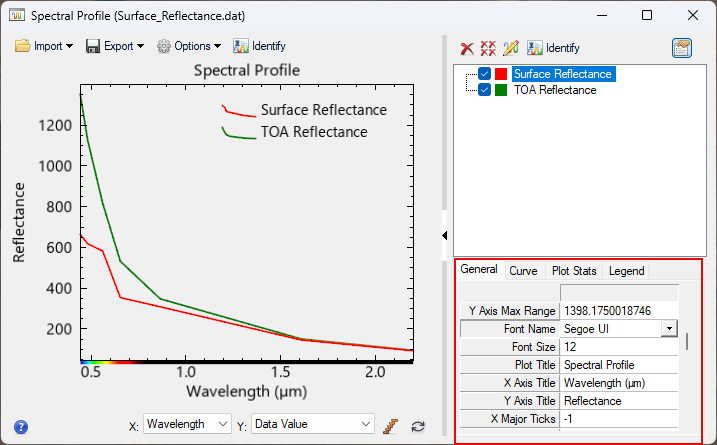Image resolution: width=717 pixels, height=445 pixels.
Task: Click the properties panel vertical scrollbar
Action: coord(687,342)
